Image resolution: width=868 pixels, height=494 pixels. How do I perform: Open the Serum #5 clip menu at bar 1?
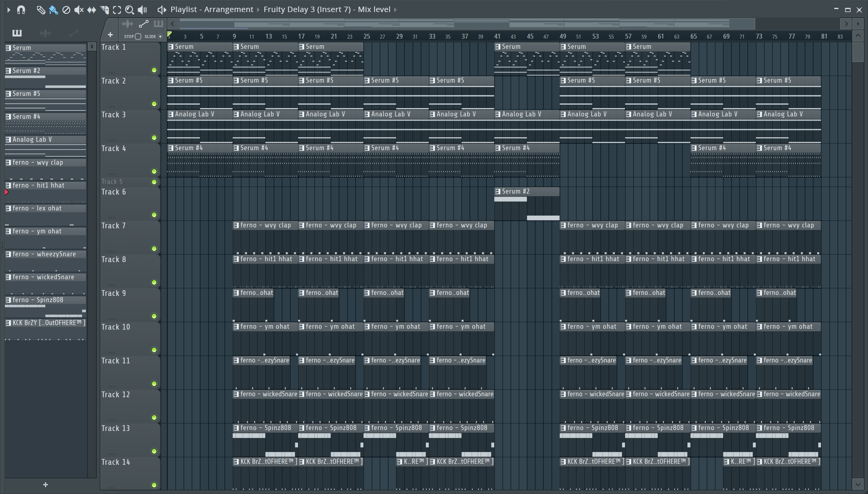coord(171,81)
